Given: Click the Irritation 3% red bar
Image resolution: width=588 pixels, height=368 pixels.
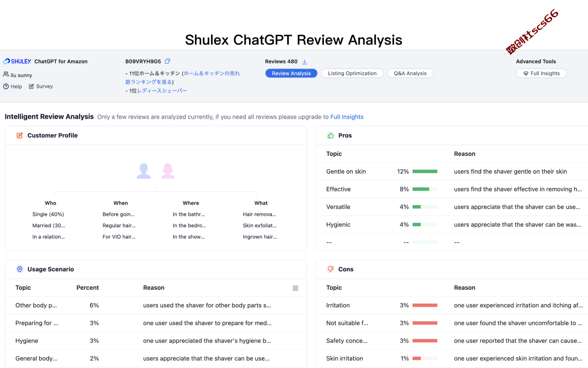Looking at the screenshot, I should coord(425,305).
